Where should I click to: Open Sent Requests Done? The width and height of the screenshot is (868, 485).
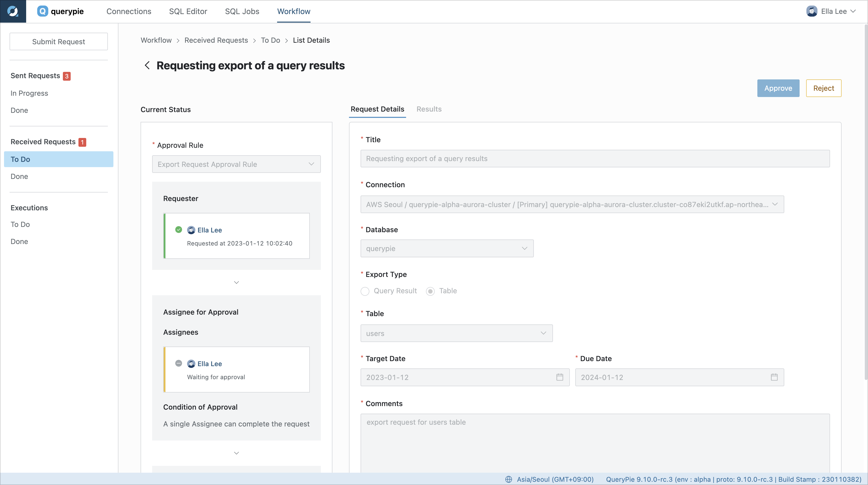coord(19,111)
